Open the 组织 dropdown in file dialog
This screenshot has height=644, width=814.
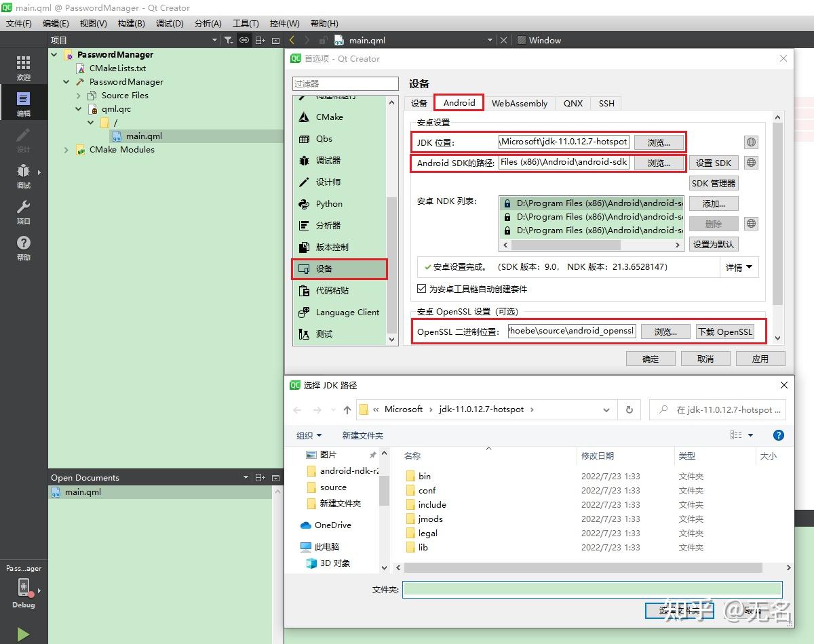309,435
